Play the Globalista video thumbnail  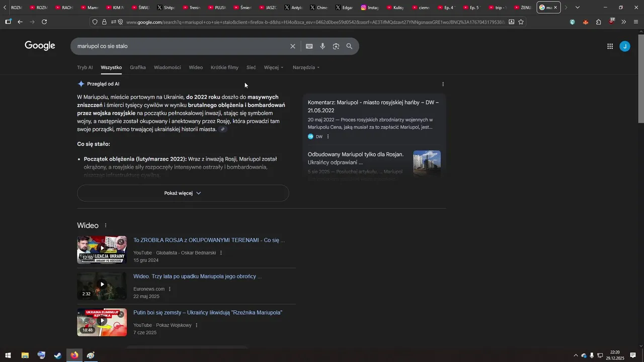102,250
